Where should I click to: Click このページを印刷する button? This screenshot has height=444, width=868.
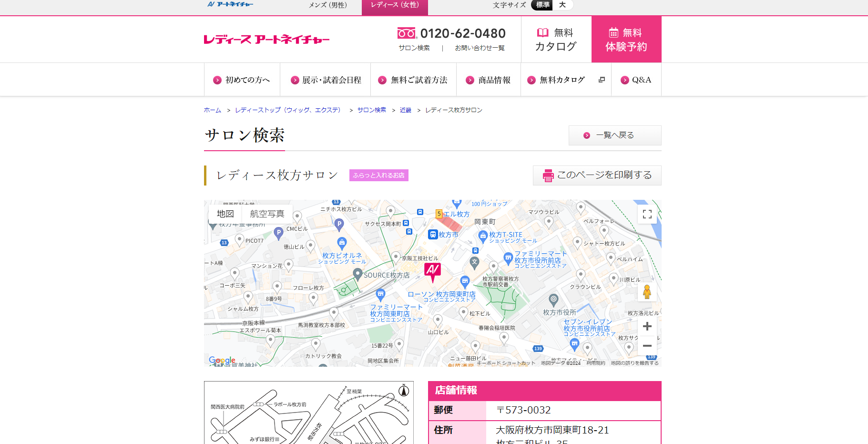coord(597,176)
